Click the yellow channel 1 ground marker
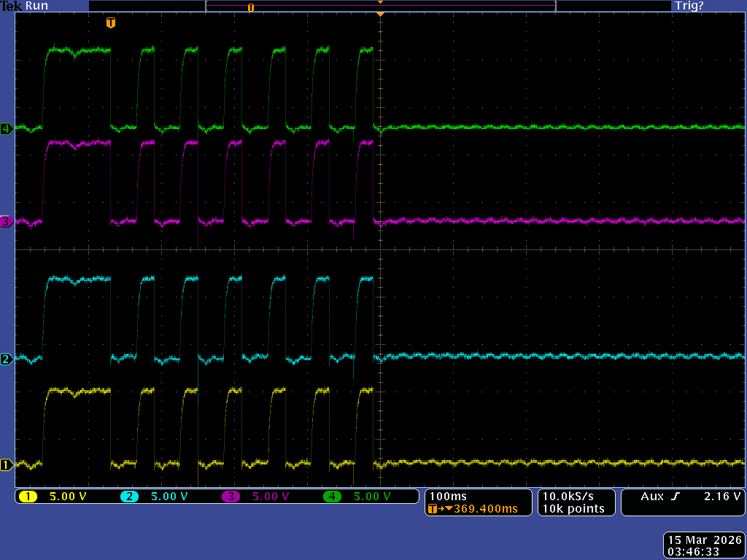The image size is (747, 560). pos(7,464)
